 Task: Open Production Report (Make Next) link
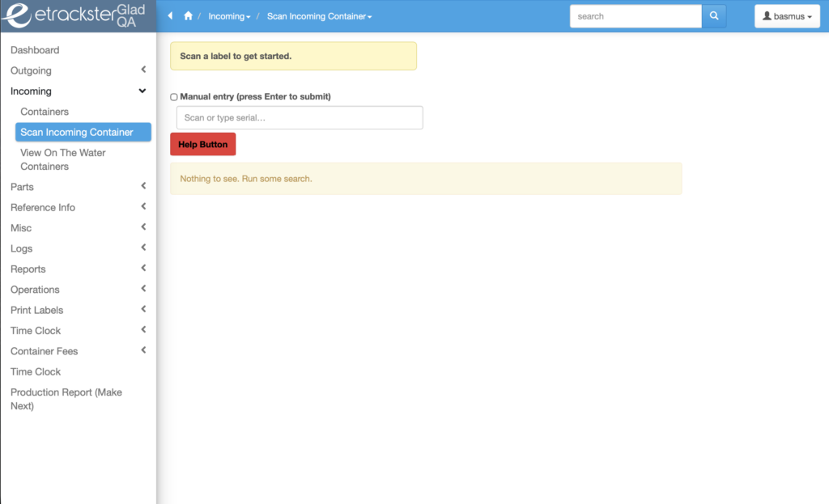[66, 399]
